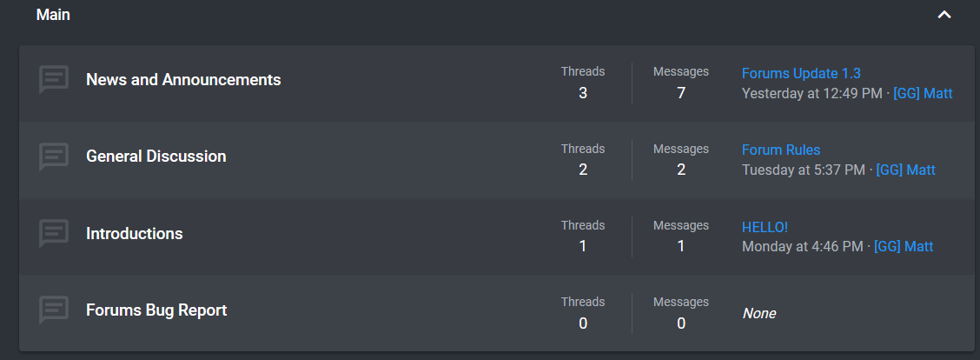Screen dimensions: 980x360
Task: Click the Yesterday at 12:49 PM timestamp
Action: click(811, 94)
